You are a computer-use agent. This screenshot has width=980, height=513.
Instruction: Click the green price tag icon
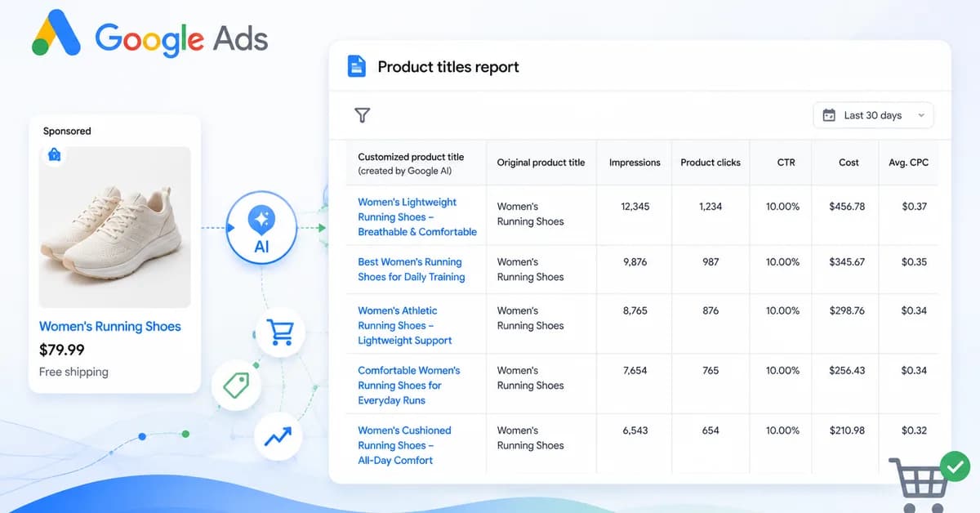(236, 386)
